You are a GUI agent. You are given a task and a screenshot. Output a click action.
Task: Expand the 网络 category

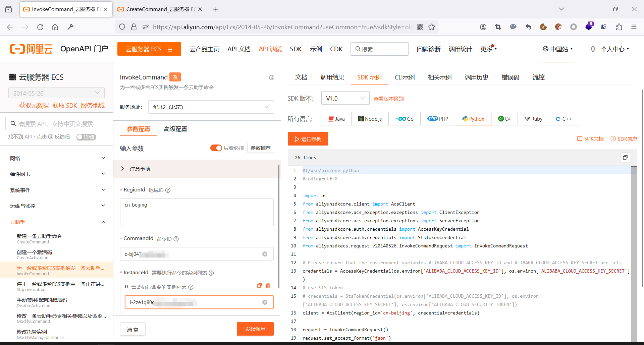coord(57,158)
